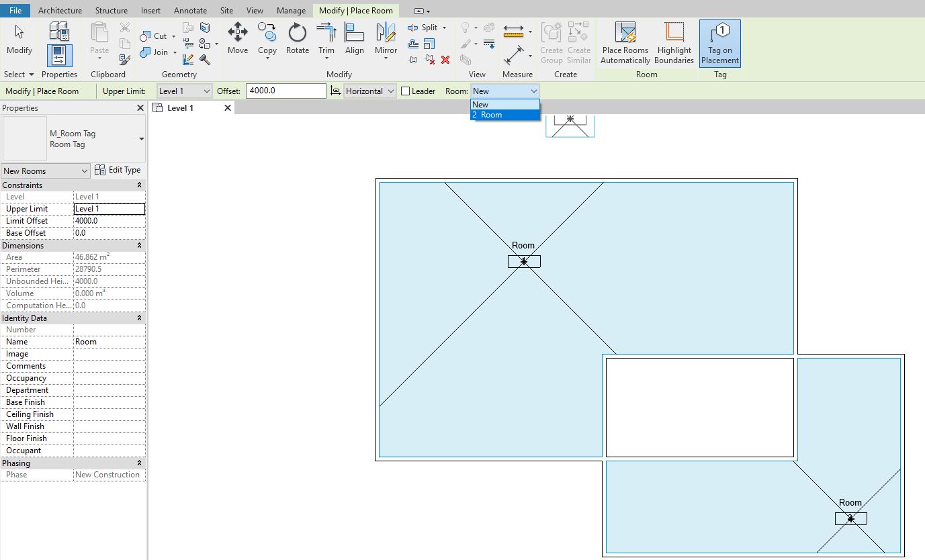Click the Base Offset value field
The height and width of the screenshot is (560, 925).
tap(109, 233)
